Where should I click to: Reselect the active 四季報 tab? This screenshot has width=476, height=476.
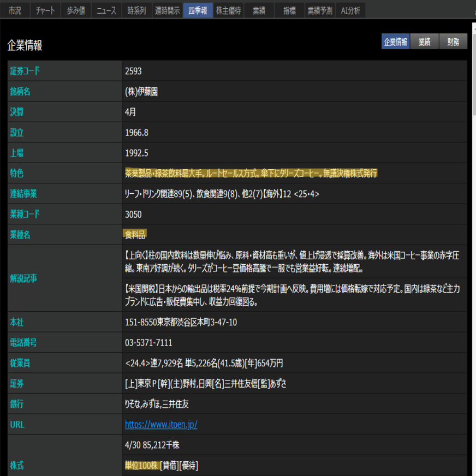[198, 9]
